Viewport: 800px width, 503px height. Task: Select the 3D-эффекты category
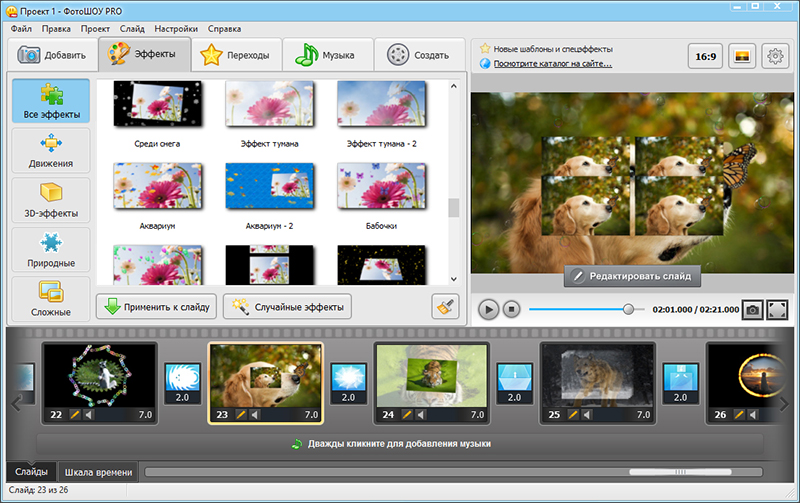click(x=51, y=200)
